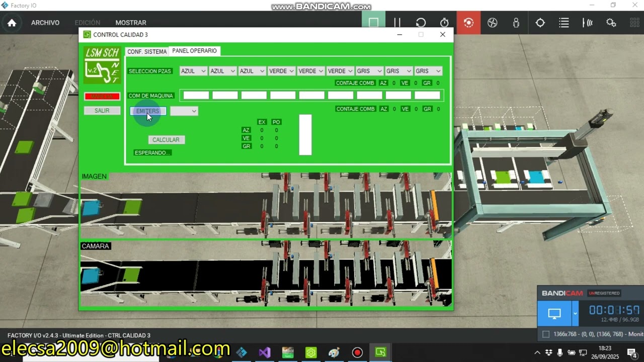644x362 pixels.
Task: Click the tall white box beside EX/PO table
Action: tap(305, 135)
